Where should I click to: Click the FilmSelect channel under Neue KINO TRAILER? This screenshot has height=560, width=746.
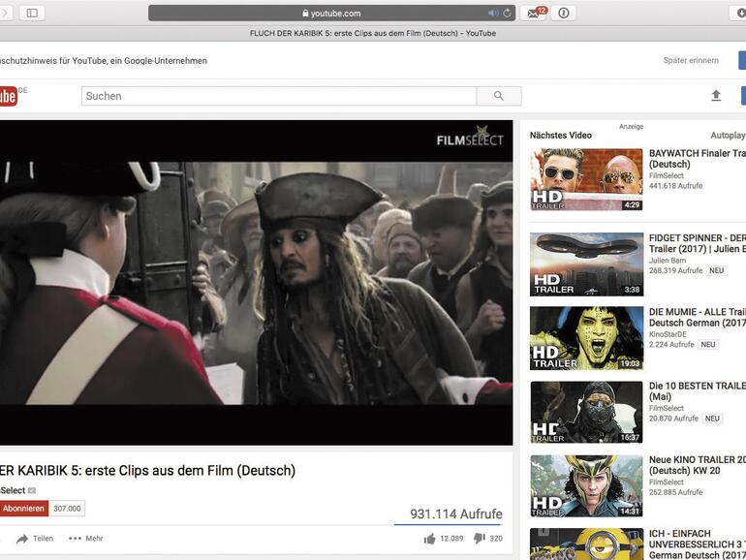point(667,482)
